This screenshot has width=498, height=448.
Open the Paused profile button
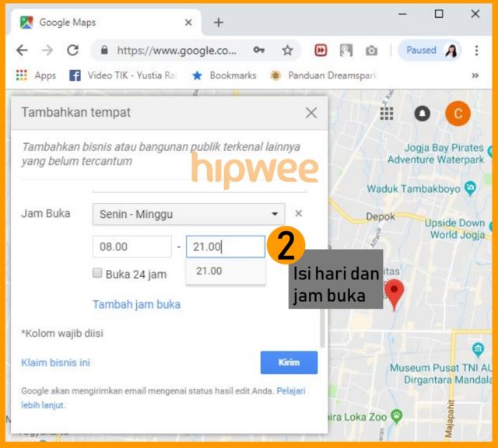[429, 50]
